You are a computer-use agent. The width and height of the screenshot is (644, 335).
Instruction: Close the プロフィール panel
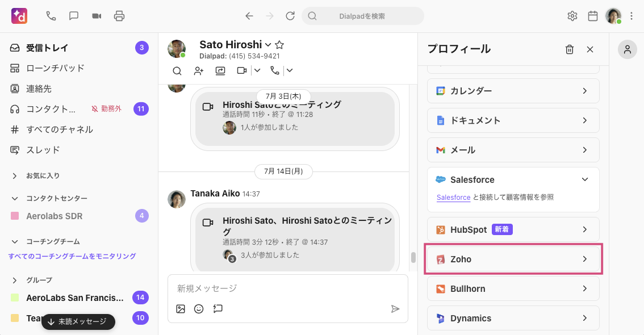point(590,49)
